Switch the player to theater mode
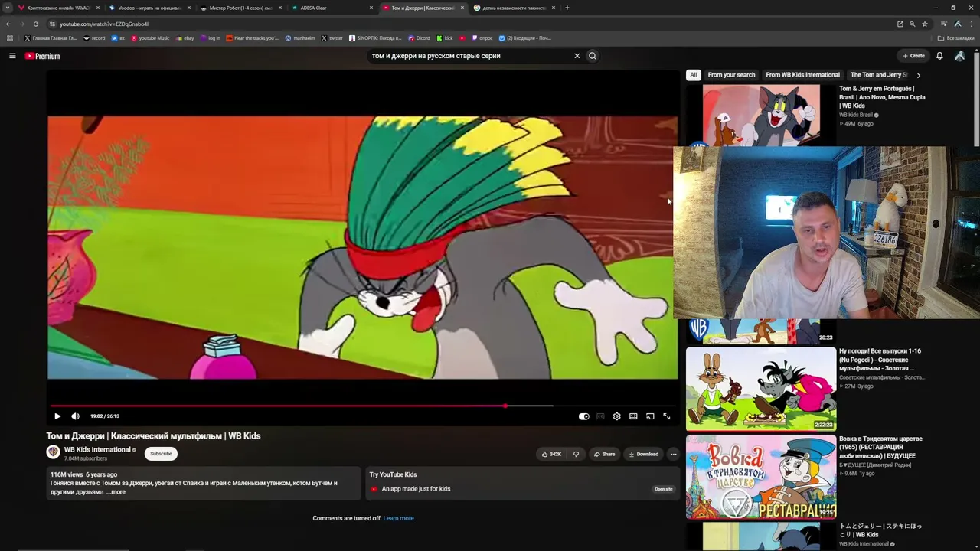 coord(633,416)
